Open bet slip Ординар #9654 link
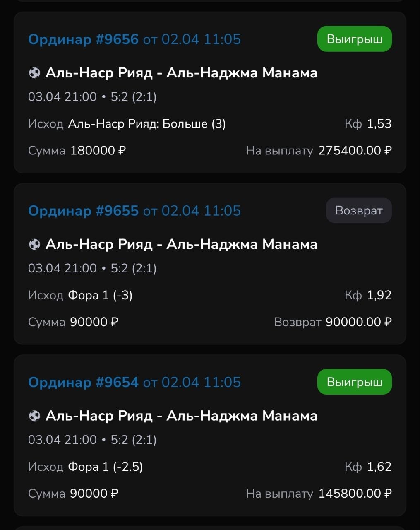Screen dimensions: 420x530 (x=83, y=382)
